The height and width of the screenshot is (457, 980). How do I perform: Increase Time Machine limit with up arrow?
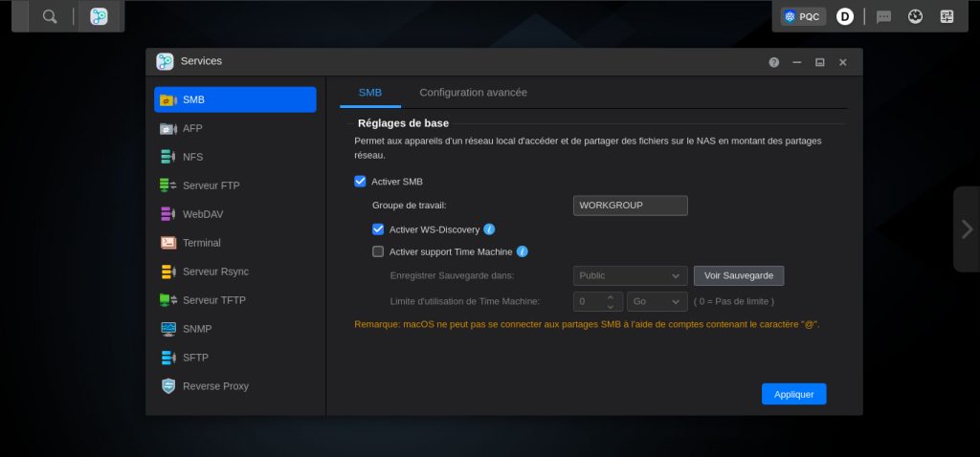(x=611, y=297)
